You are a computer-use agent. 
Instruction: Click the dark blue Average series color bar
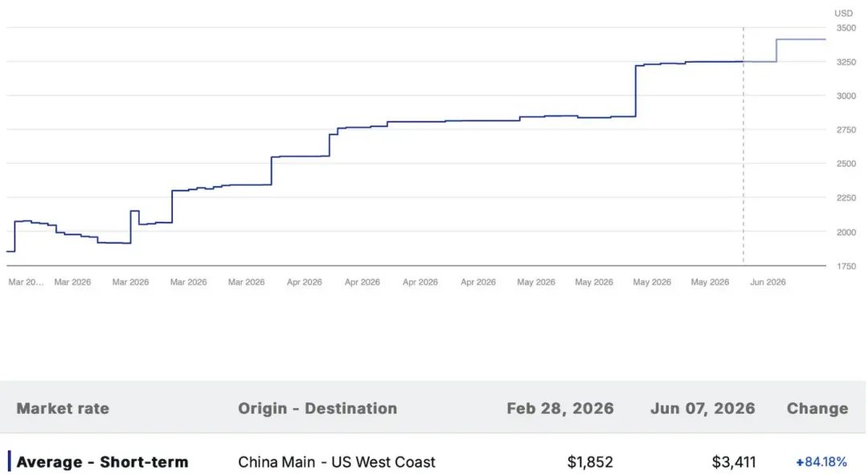(x=10, y=461)
